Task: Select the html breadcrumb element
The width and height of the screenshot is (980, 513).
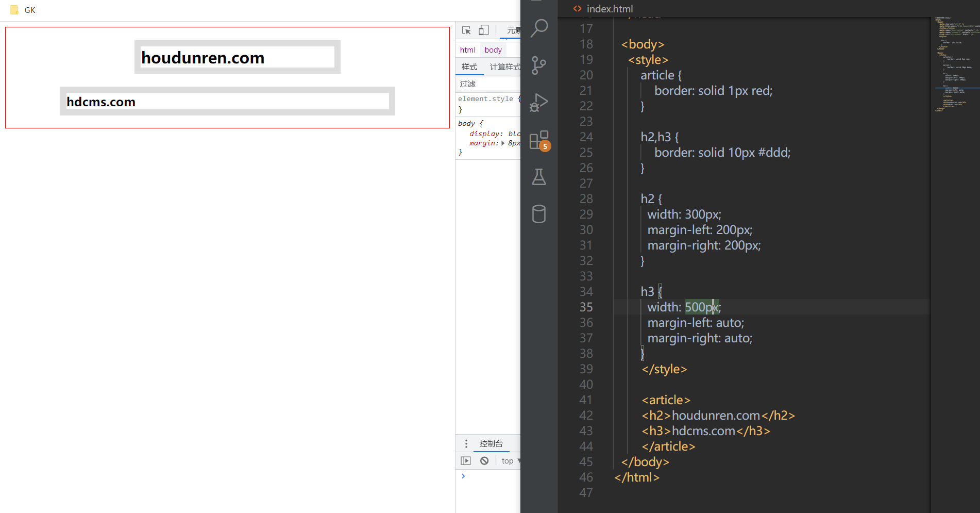Action: click(x=467, y=50)
